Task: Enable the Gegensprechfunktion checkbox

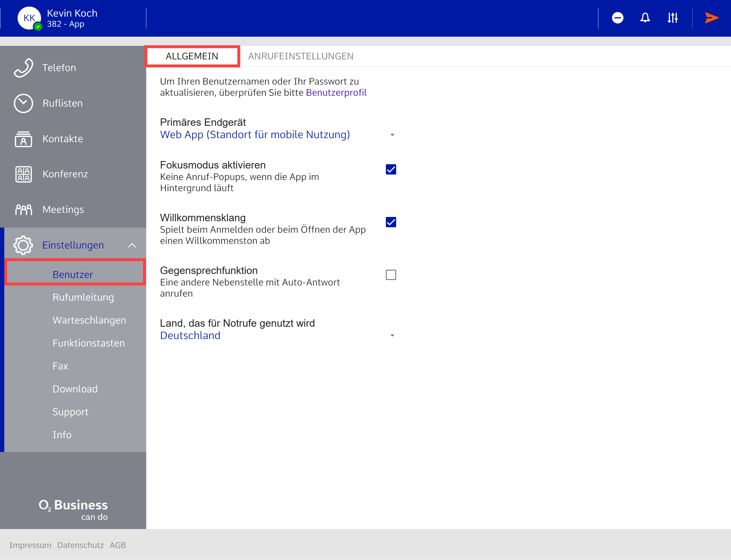Action: [391, 275]
